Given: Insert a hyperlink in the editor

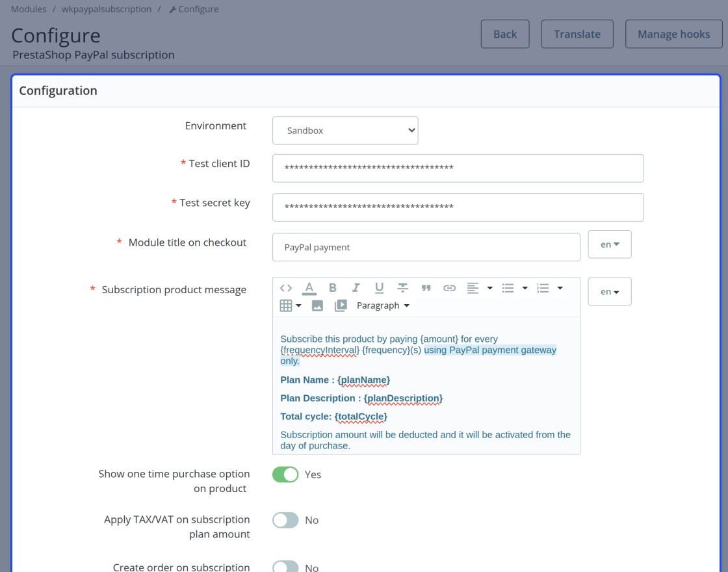Looking at the screenshot, I should (x=449, y=289).
